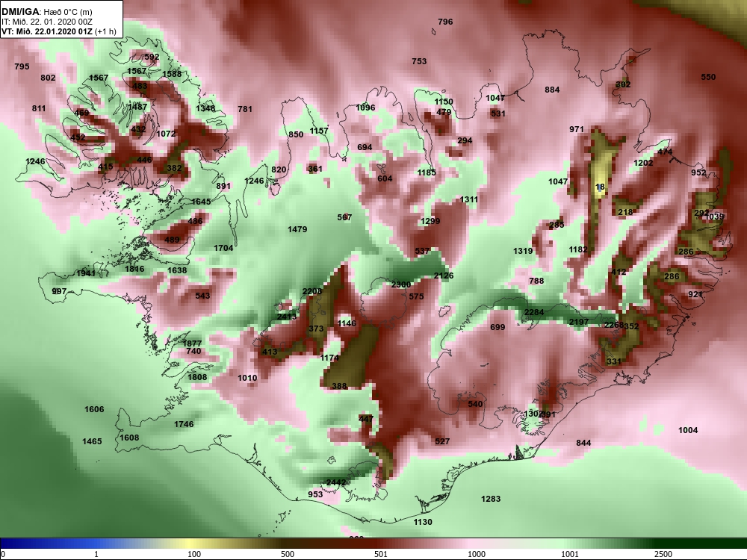Click the map value 1479
This screenshot has height=560, width=747.
click(x=297, y=229)
